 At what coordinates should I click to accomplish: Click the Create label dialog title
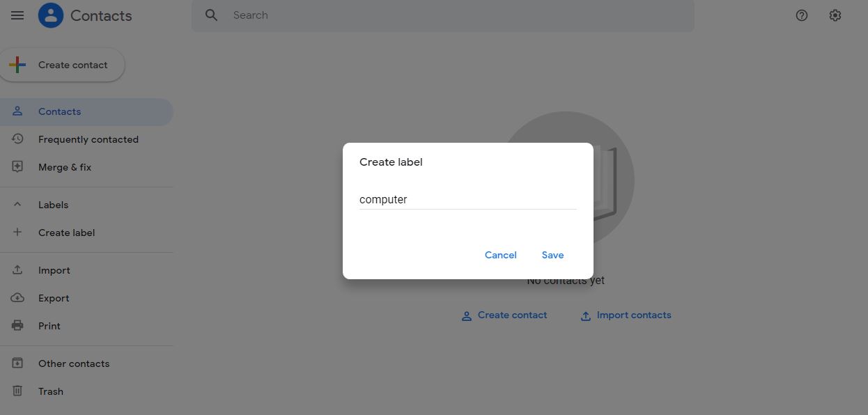coord(391,162)
